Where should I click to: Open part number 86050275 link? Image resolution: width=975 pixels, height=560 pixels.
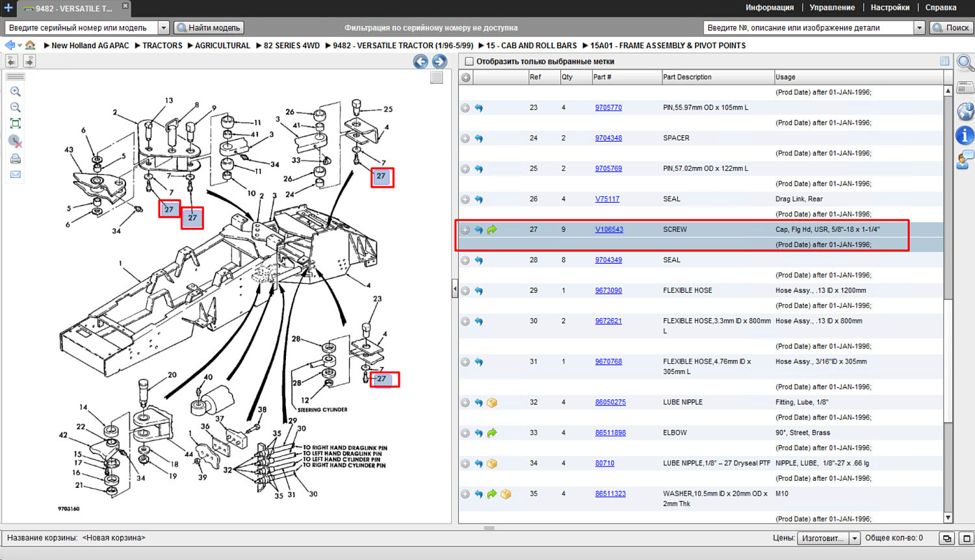point(610,403)
